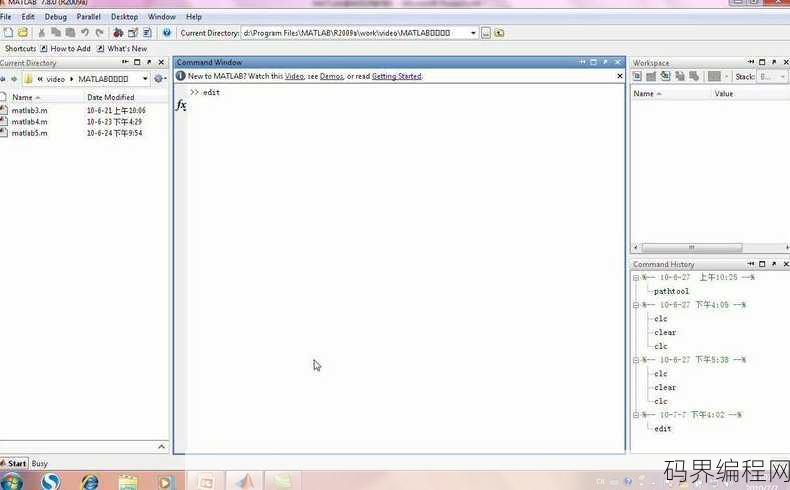Click the Open variable icon in Workspace
Image resolution: width=790 pixels, height=490 pixels.
click(651, 76)
